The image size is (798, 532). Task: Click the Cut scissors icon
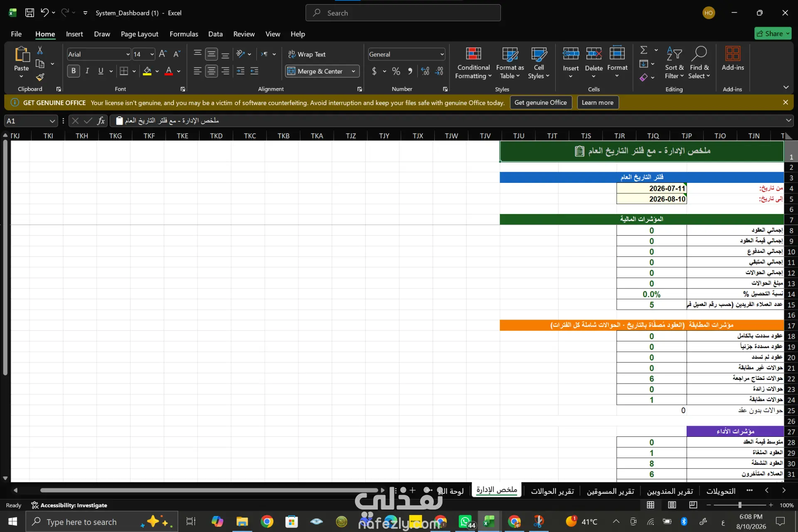click(x=40, y=50)
